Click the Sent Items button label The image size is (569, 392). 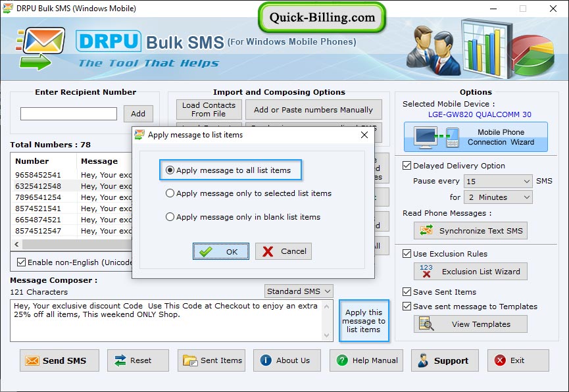point(222,360)
